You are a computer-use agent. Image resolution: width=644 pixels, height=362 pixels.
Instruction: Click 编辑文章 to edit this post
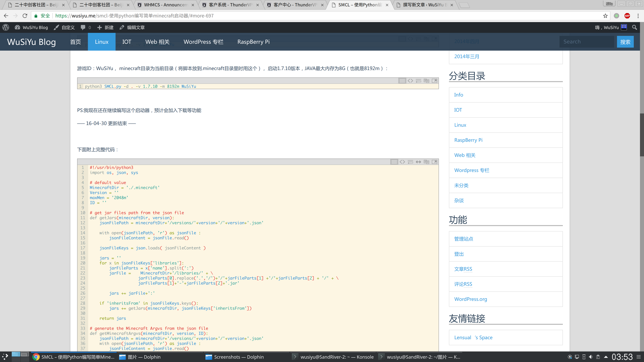click(132, 27)
